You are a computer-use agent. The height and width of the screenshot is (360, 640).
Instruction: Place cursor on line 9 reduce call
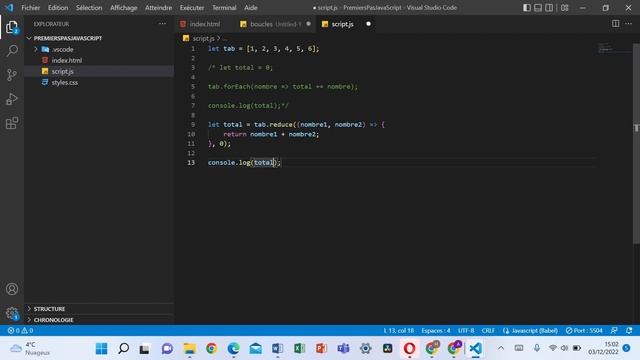point(281,124)
